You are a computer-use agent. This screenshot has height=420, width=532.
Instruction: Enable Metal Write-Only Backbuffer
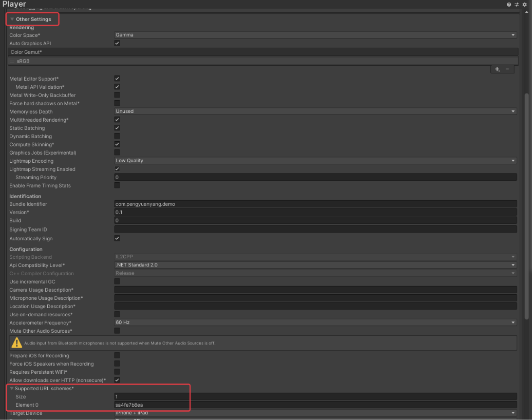[117, 94]
